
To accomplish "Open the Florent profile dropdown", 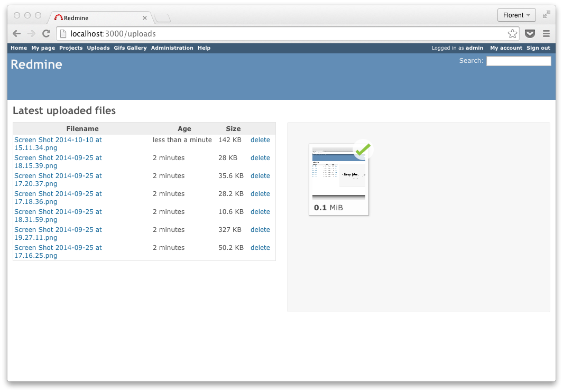I will click(516, 15).
